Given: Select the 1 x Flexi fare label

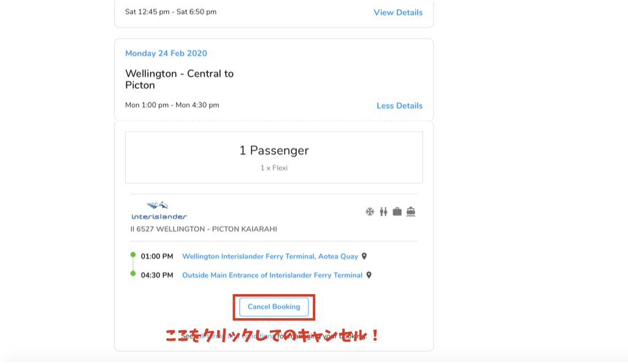Looking at the screenshot, I should point(274,167).
